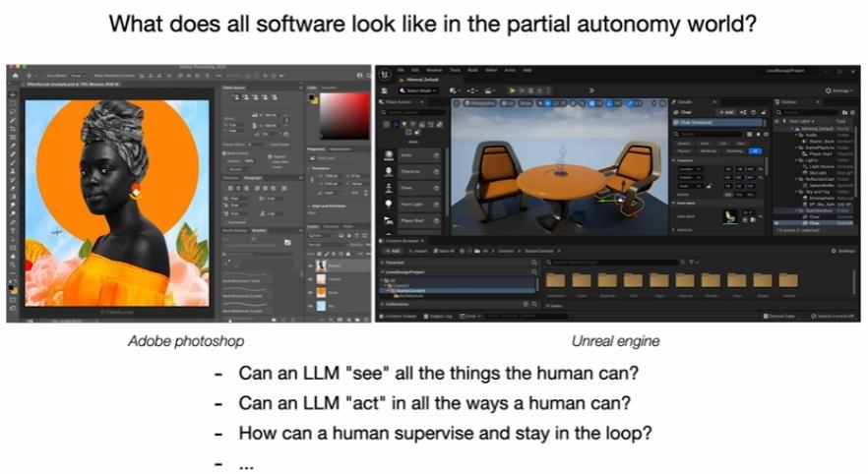Click the filter funnel icon in Content Browser

coord(693,263)
